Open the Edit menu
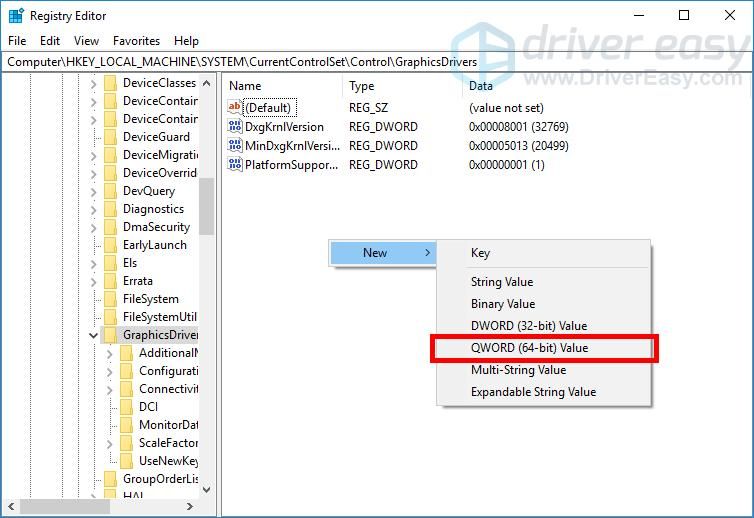 [x=50, y=41]
